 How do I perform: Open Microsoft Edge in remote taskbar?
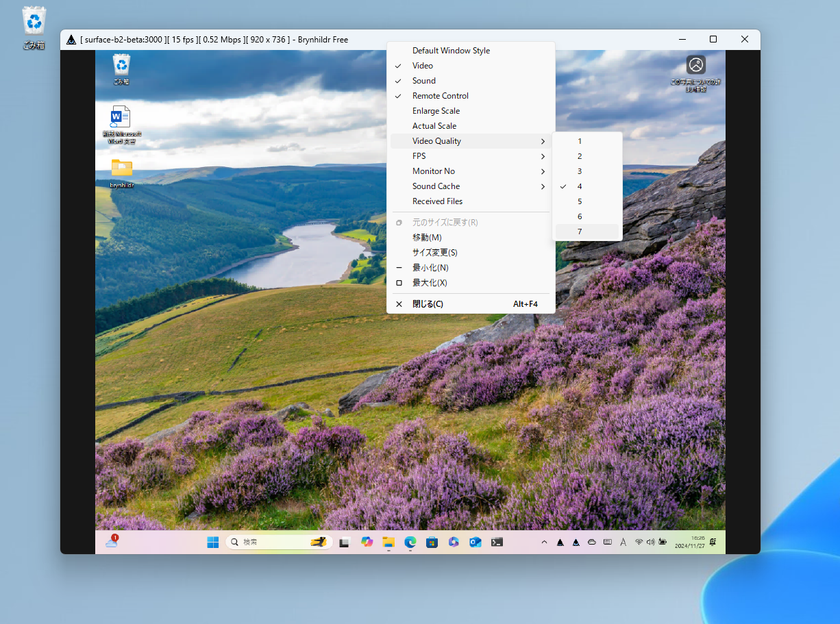tap(410, 542)
